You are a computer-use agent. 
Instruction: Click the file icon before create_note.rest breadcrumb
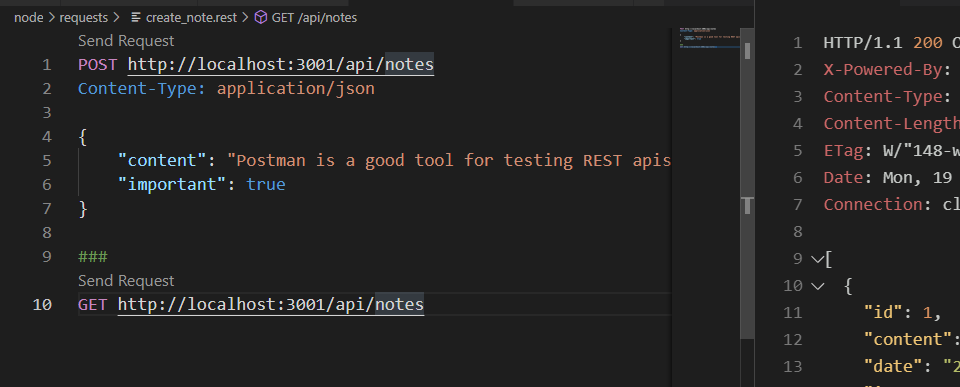click(136, 18)
